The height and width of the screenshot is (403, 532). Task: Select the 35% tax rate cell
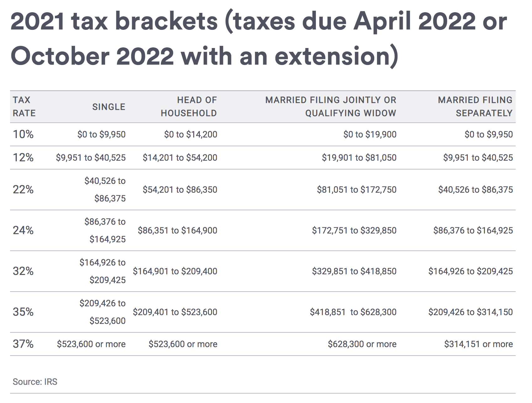(23, 312)
